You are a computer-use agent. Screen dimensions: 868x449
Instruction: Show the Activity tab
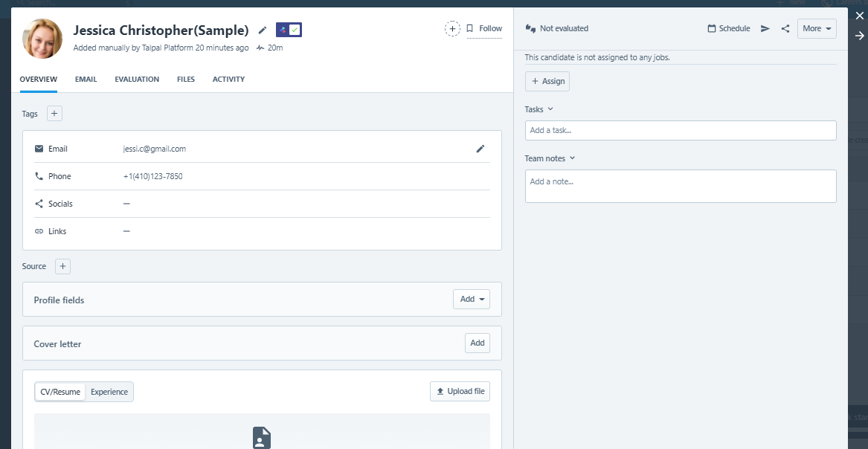tap(228, 79)
